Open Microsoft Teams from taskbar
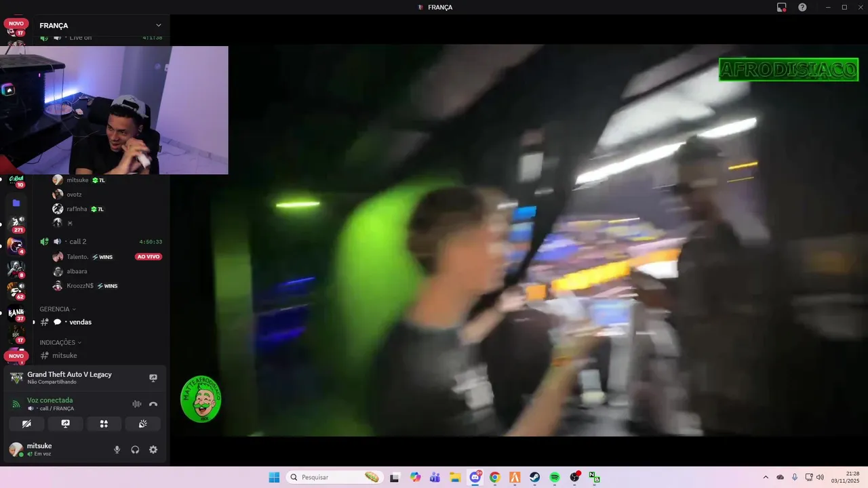The height and width of the screenshot is (488, 868). pyautogui.click(x=435, y=477)
